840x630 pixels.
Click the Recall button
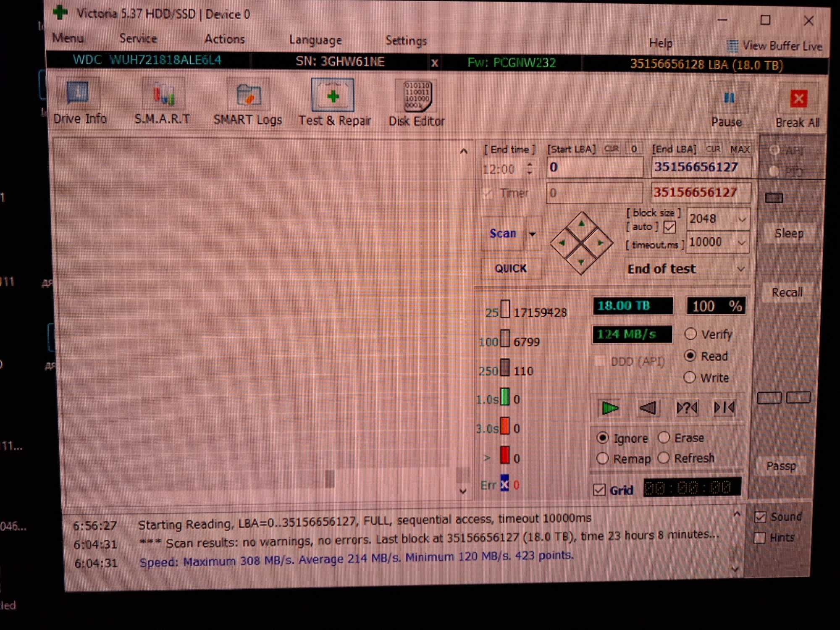787,292
